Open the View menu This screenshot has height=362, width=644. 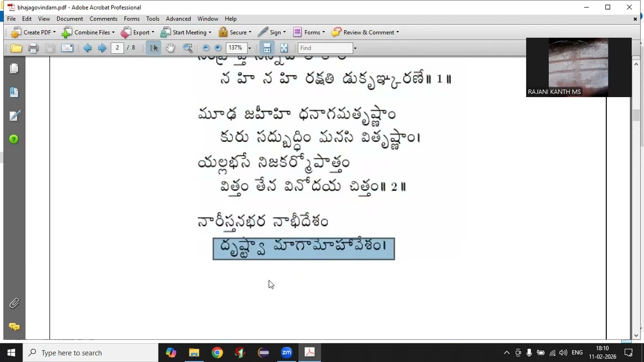44,19
